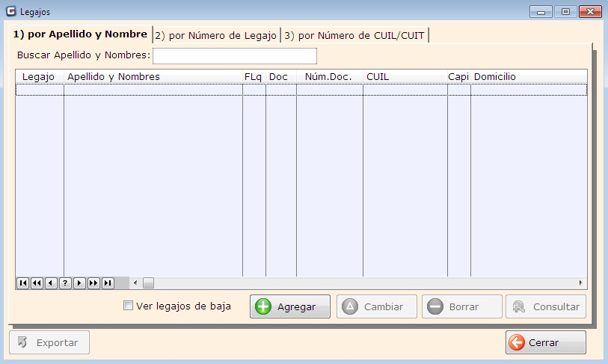The image size is (608, 364).
Task: Open the por Número de CUIL/CUIT tab
Action: [x=354, y=35]
